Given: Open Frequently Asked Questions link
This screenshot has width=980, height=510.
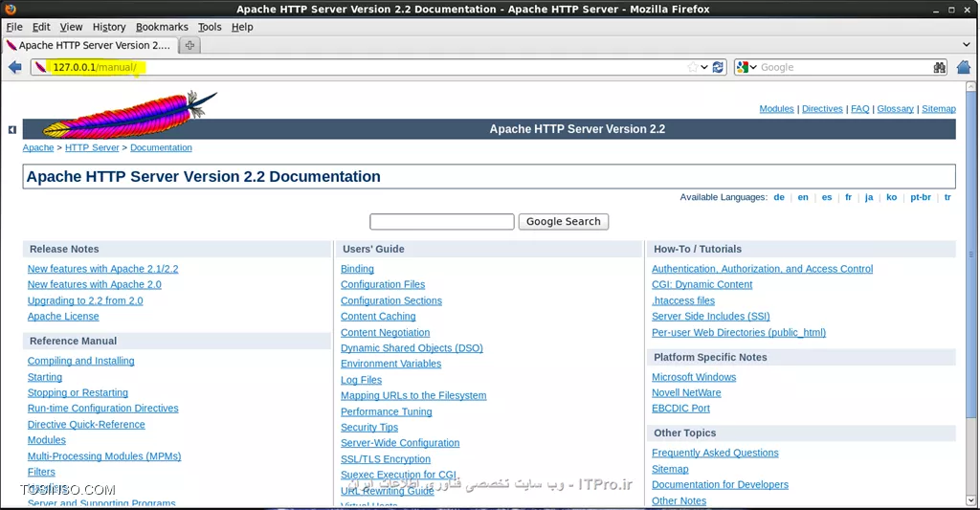Looking at the screenshot, I should pyautogui.click(x=715, y=454).
